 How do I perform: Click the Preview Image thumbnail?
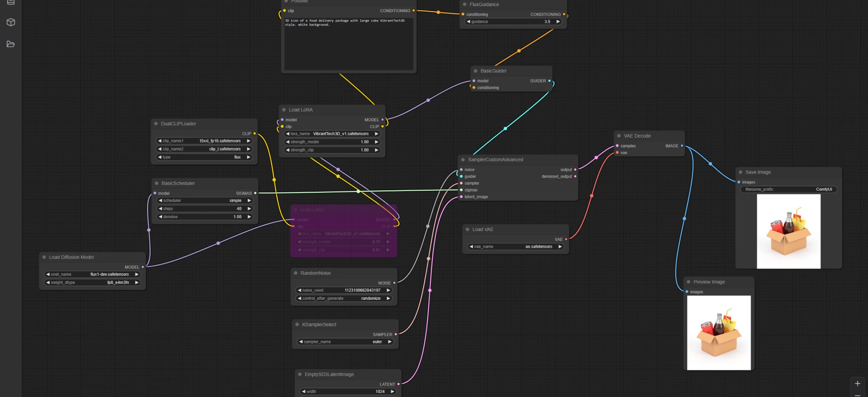click(x=719, y=333)
